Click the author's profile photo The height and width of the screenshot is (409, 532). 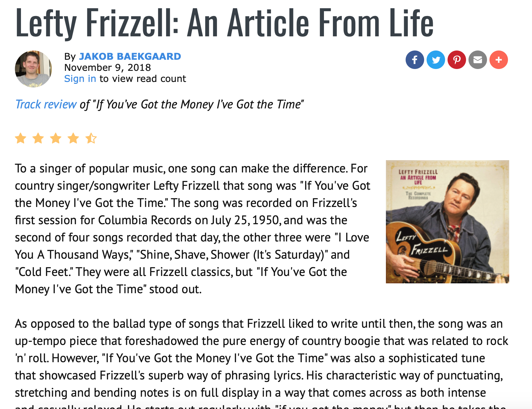(33, 69)
